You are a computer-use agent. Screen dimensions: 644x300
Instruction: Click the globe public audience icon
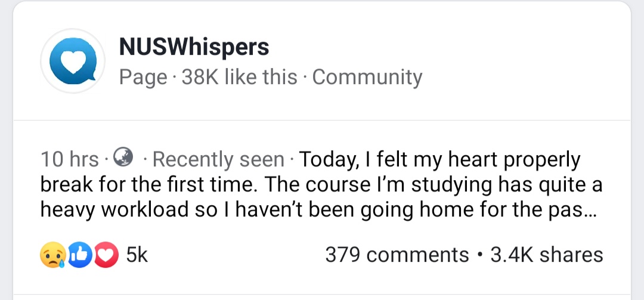[x=123, y=157]
